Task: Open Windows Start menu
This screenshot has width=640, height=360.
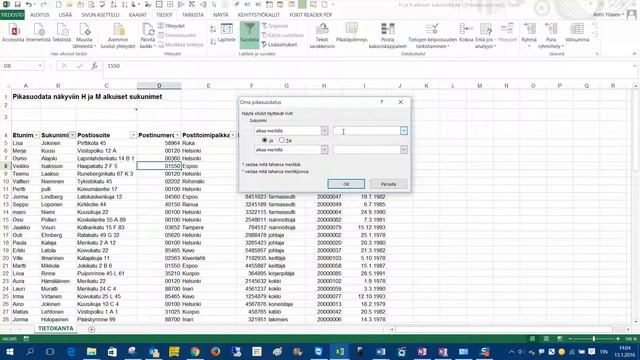Action: tap(9, 351)
